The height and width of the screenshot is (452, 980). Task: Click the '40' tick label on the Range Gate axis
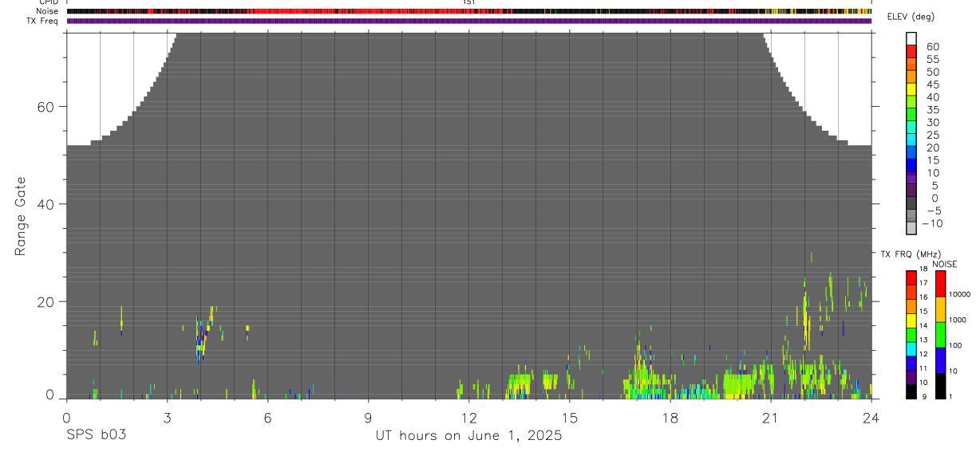click(44, 204)
